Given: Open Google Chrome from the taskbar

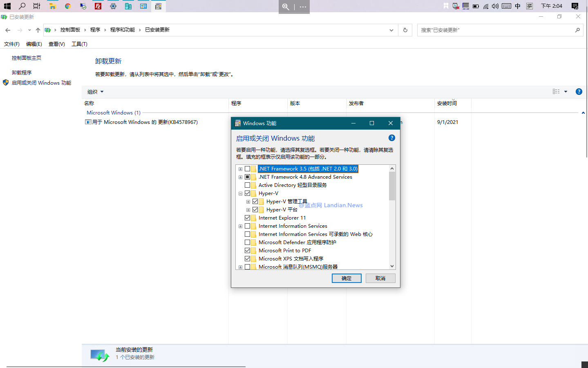Looking at the screenshot, I should (67, 6).
